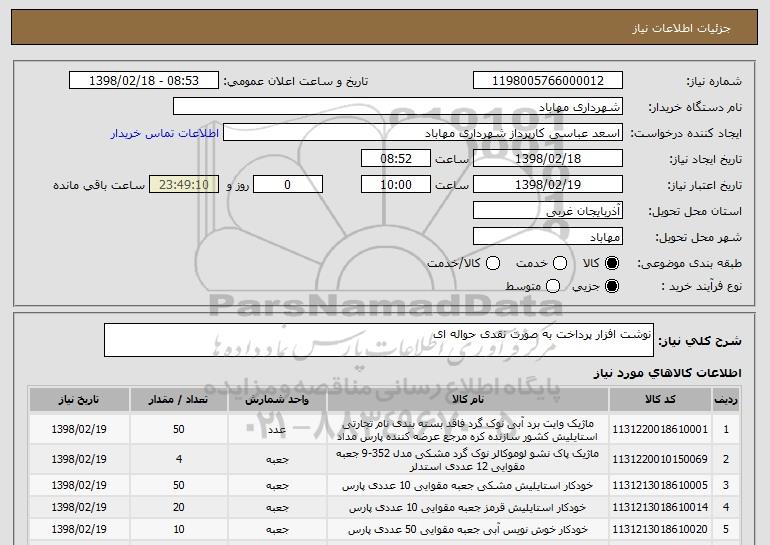The image size is (770, 545).
Task: Click item code 1131220018610001
Action: pyautogui.click(x=660, y=429)
